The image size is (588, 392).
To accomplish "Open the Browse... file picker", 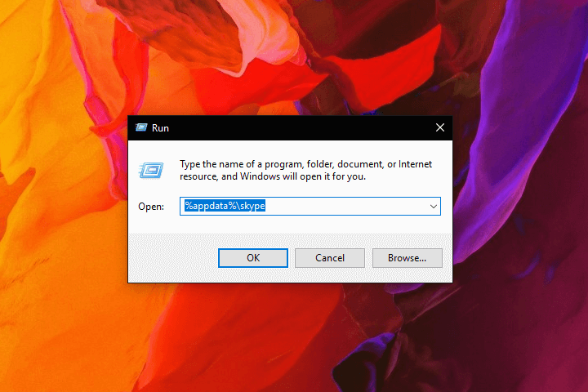I will click(x=407, y=258).
